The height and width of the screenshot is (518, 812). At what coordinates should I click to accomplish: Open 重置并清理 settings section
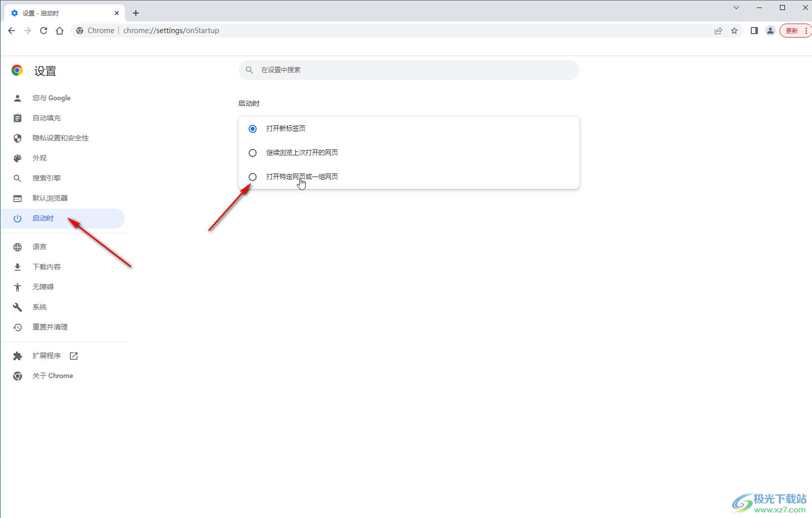pyautogui.click(x=63, y=327)
